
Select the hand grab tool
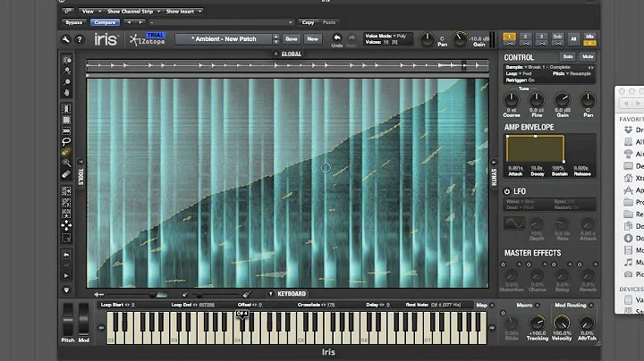click(66, 93)
